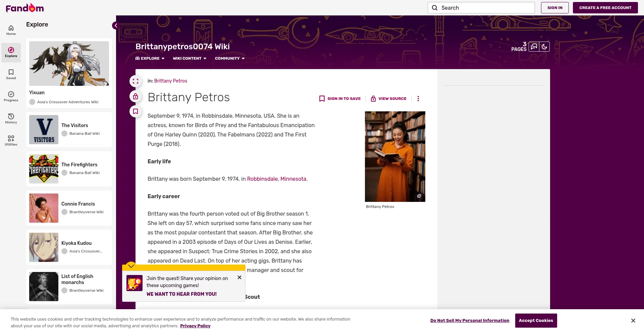
Task: Click the Visitors thumbnail image
Action: [44, 129]
